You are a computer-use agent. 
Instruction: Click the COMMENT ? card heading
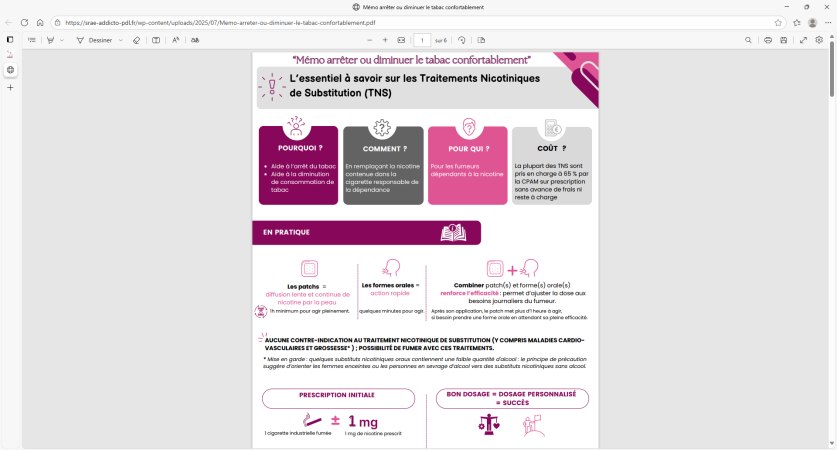385,149
